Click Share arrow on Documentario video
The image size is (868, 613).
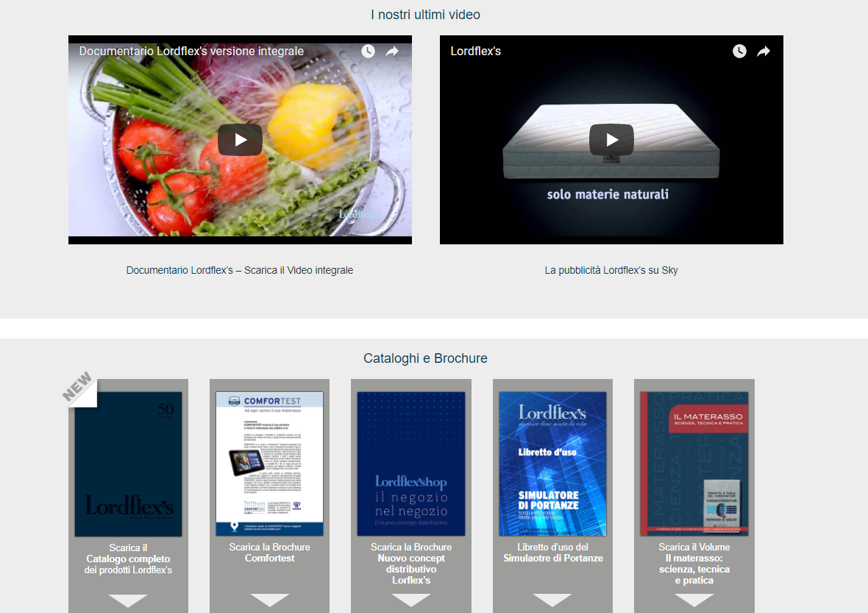coord(392,52)
